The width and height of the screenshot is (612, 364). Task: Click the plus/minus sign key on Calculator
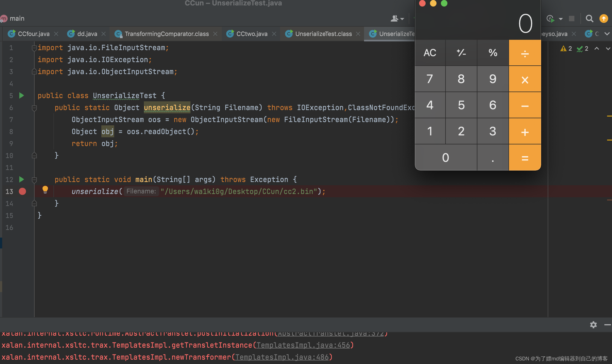[x=461, y=53]
